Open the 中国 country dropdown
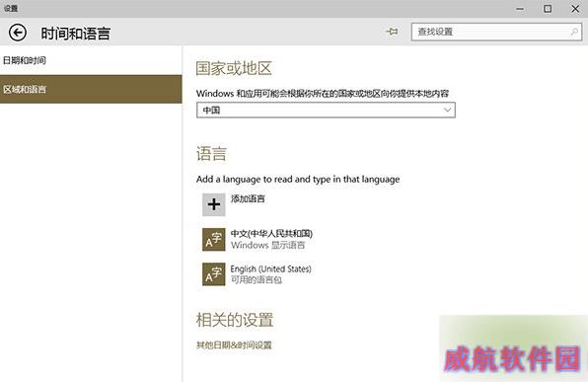 pos(326,110)
